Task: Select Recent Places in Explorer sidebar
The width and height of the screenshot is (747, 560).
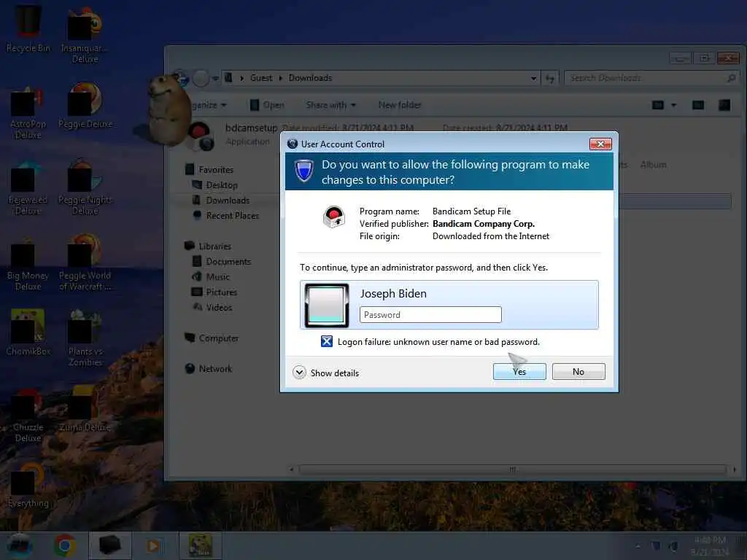Action: point(233,215)
